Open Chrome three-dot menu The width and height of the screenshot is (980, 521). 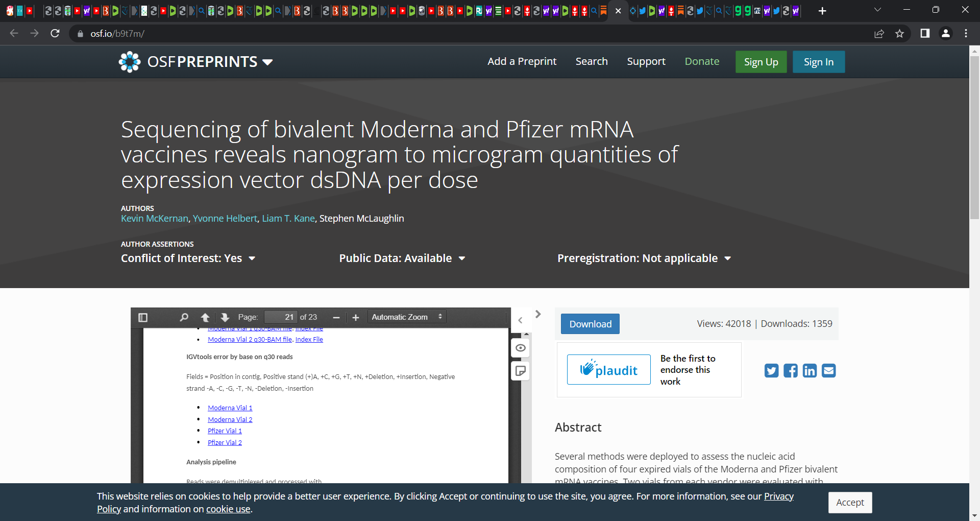pos(966,33)
